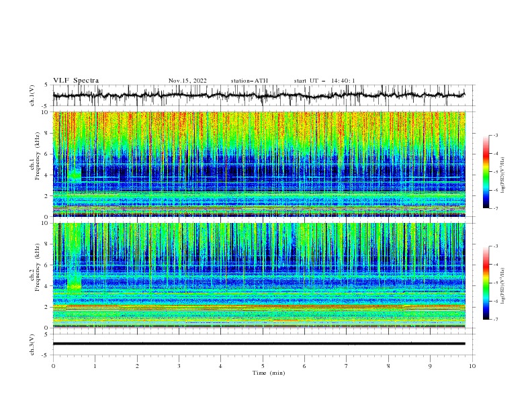Select the date text "Nov.15, 2022"
Screen dimensions: 532x411
[187, 81]
